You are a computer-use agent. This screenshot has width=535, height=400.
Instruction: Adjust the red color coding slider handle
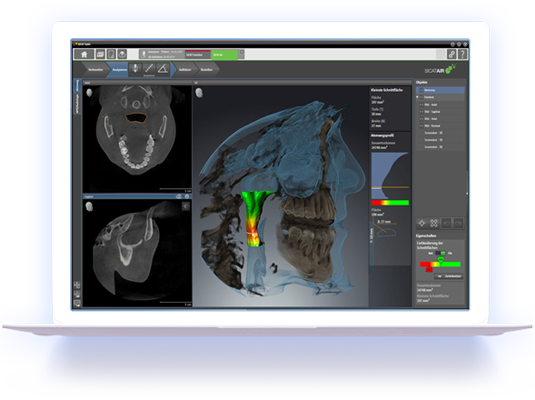[x=429, y=269]
